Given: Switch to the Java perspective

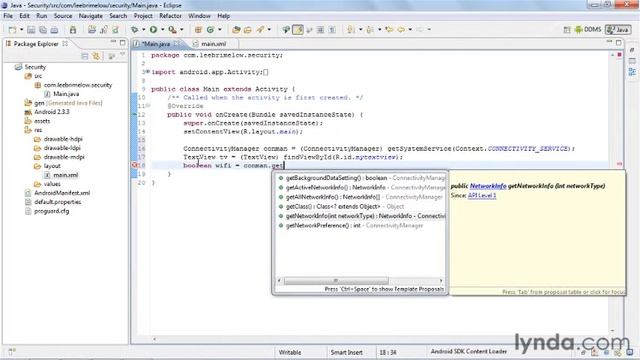Looking at the screenshot, I should (618, 30).
